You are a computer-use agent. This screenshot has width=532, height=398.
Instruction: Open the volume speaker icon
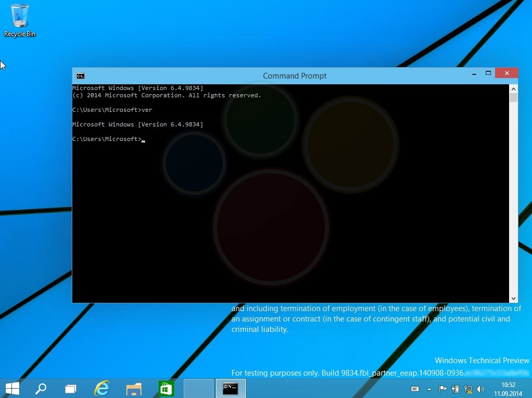coord(481,389)
